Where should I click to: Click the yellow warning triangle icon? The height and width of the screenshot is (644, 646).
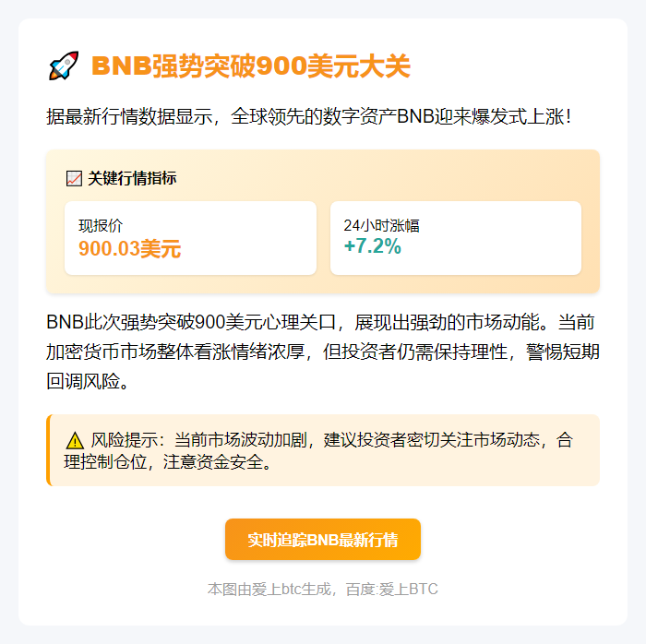[75, 440]
